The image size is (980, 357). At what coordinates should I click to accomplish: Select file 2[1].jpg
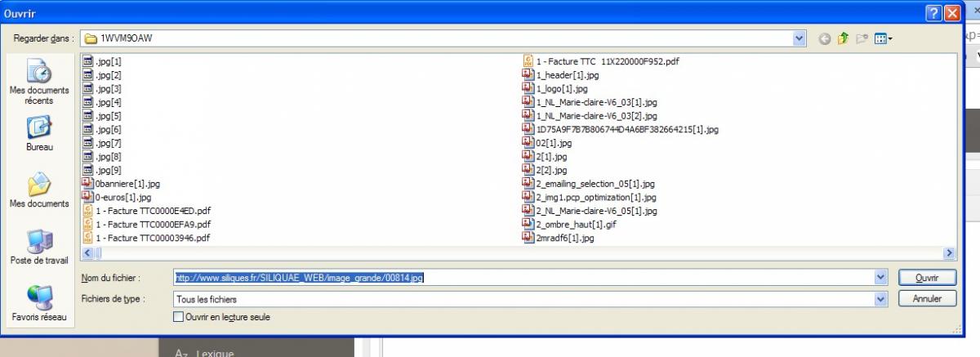pos(551,156)
